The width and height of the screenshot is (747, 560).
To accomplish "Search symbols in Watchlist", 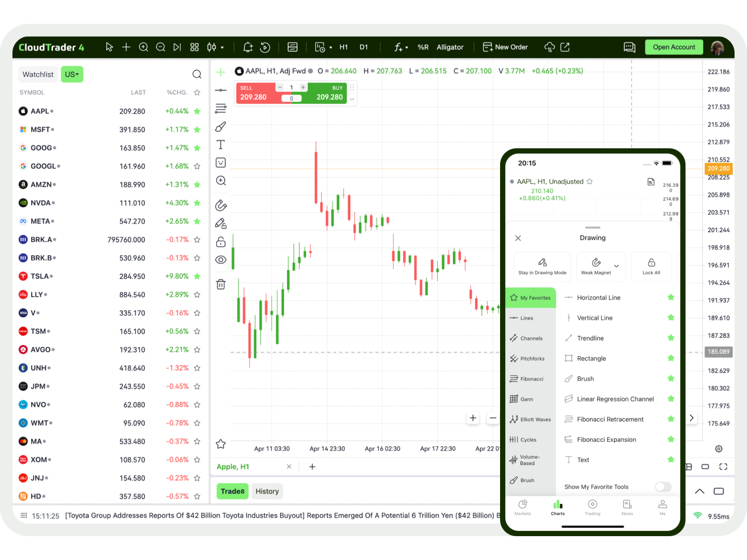I will pos(197,74).
